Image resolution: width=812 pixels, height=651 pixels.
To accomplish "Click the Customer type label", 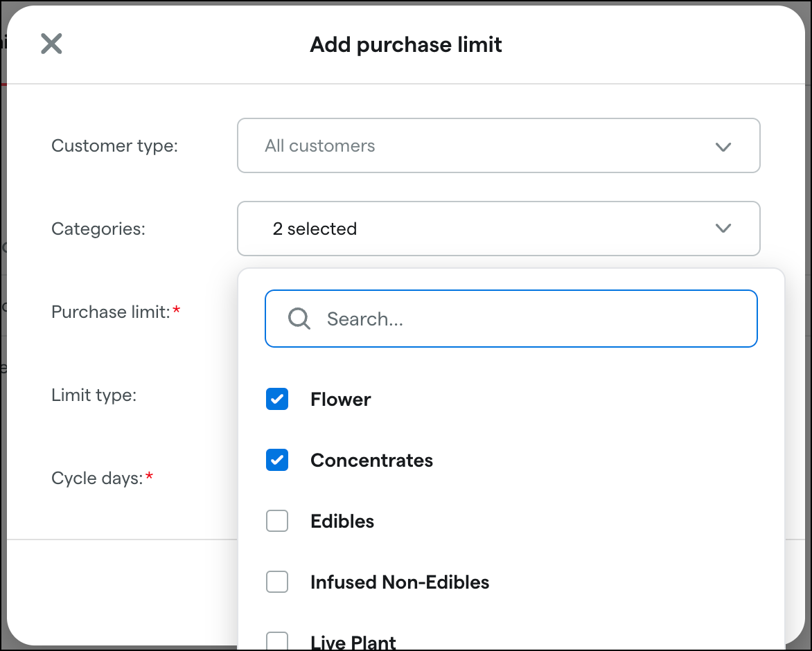I will [114, 146].
